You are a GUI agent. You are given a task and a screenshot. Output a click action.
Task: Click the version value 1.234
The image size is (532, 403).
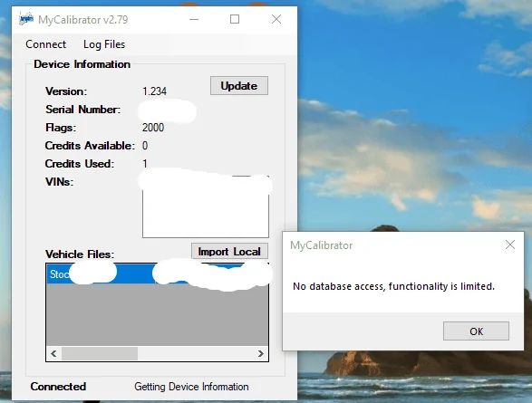pyautogui.click(x=154, y=91)
